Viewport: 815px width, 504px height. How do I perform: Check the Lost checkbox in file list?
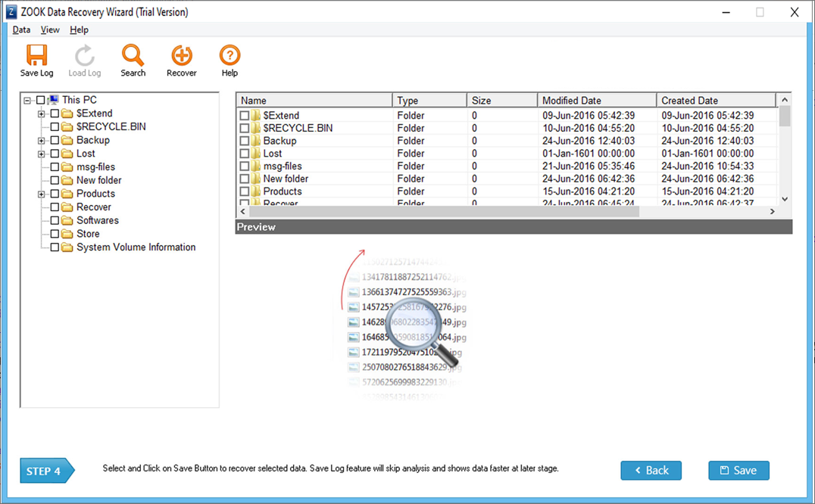[x=245, y=153]
